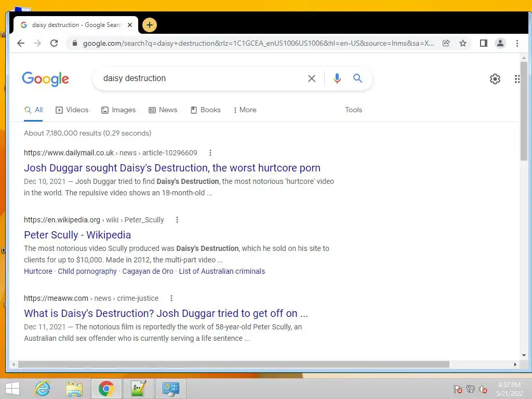Click the Action Center flag tray icon

[458, 389]
